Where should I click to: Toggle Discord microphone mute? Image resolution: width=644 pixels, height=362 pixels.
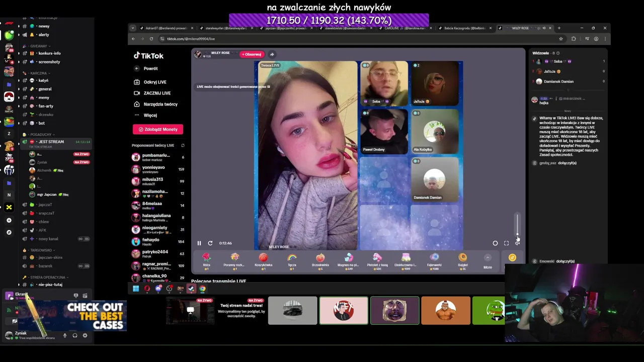click(65, 335)
